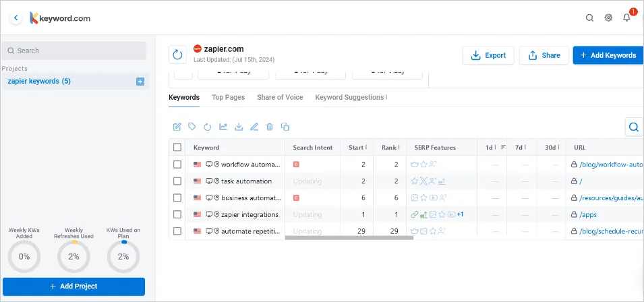Screen dimensions: 644x302
Task: Open the top-right search magnifier
Action: (x=589, y=18)
